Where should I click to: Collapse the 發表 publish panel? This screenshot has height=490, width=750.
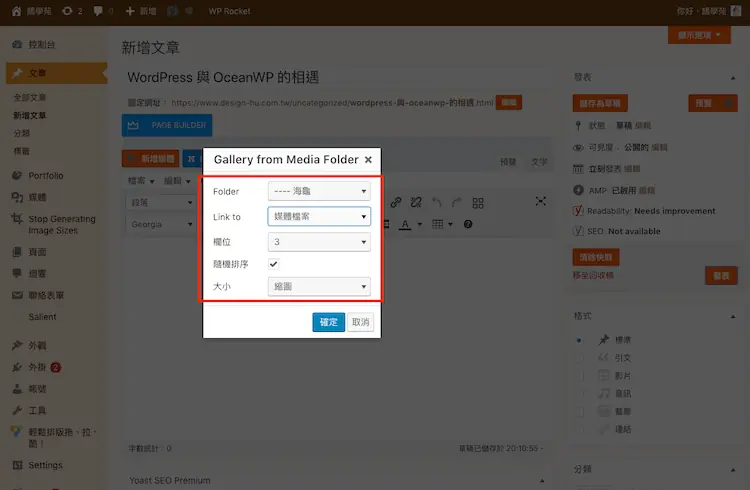click(x=733, y=78)
